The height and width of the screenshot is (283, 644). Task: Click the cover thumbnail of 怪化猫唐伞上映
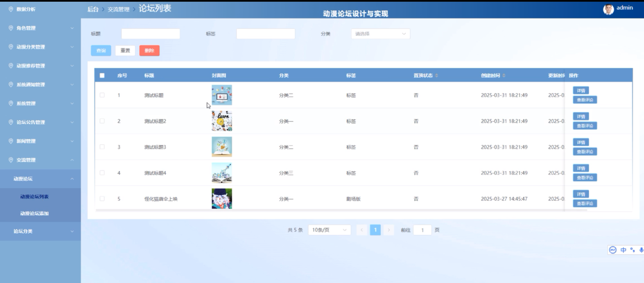coord(222,199)
